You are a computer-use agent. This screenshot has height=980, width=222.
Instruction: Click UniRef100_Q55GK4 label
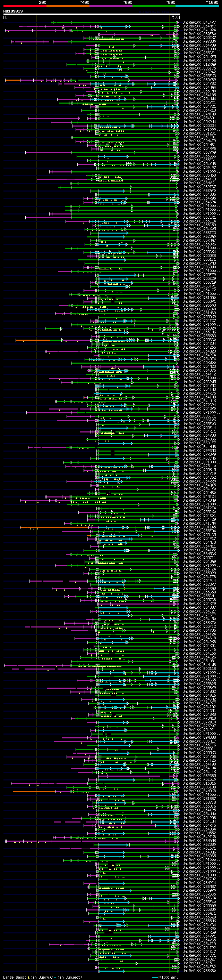coord(199,898)
